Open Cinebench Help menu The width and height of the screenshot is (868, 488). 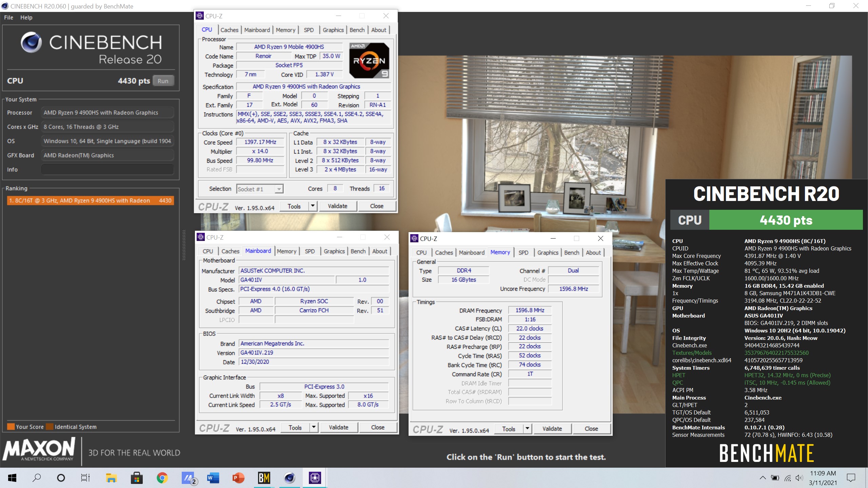26,17
